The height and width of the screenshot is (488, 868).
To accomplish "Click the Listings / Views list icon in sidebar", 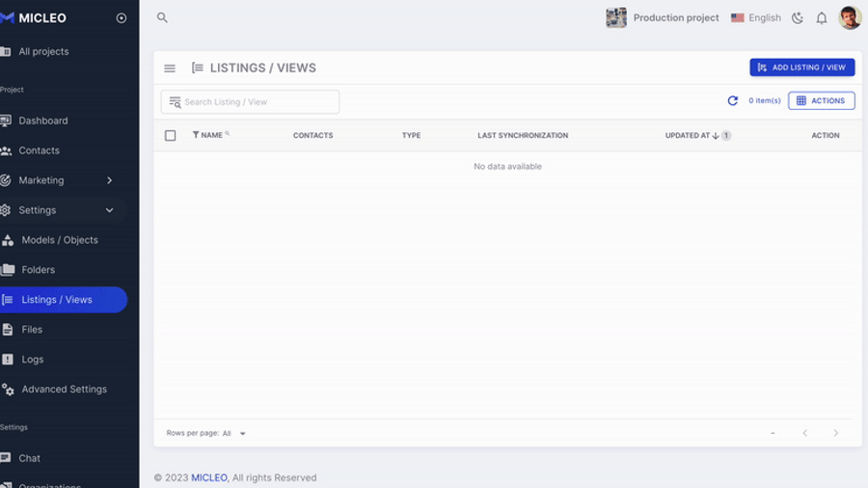I will click(x=8, y=300).
